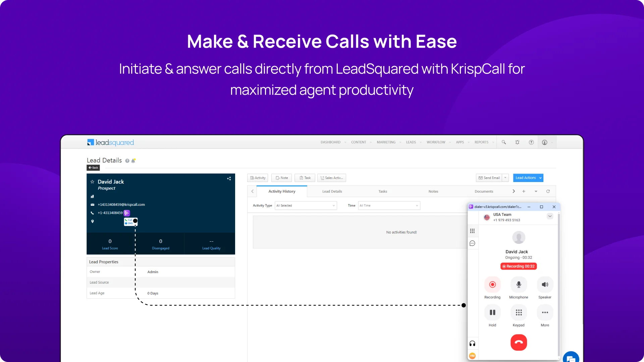The height and width of the screenshot is (362, 644).
Task: Open the Time filter dropdown
Action: click(x=389, y=205)
